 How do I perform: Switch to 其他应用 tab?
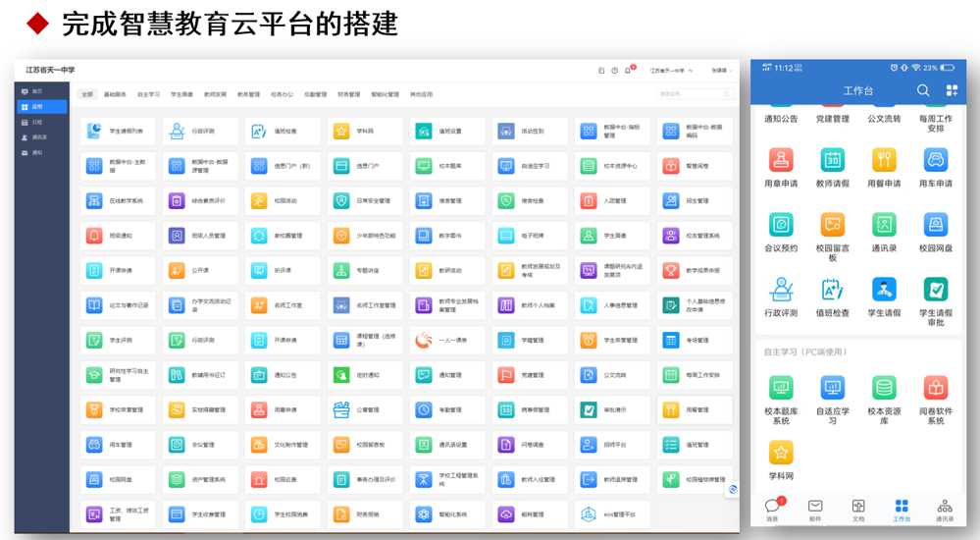tap(421, 94)
